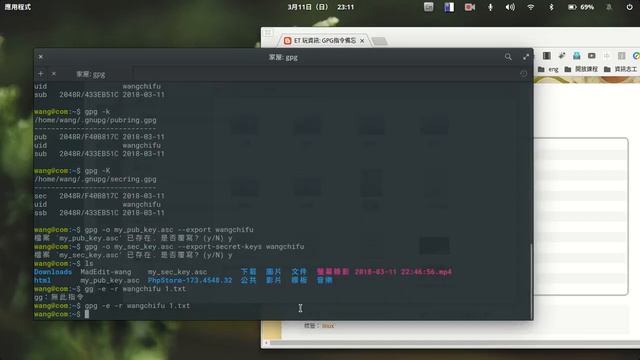Open the sound volume indicator

[x=510, y=7]
